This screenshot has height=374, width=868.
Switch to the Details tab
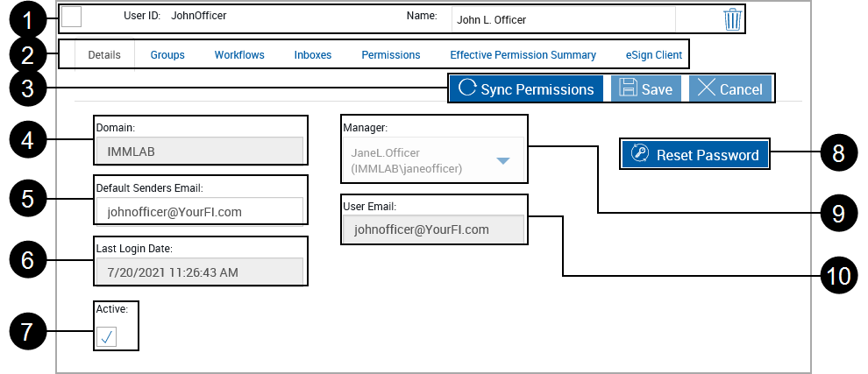pyautogui.click(x=104, y=55)
